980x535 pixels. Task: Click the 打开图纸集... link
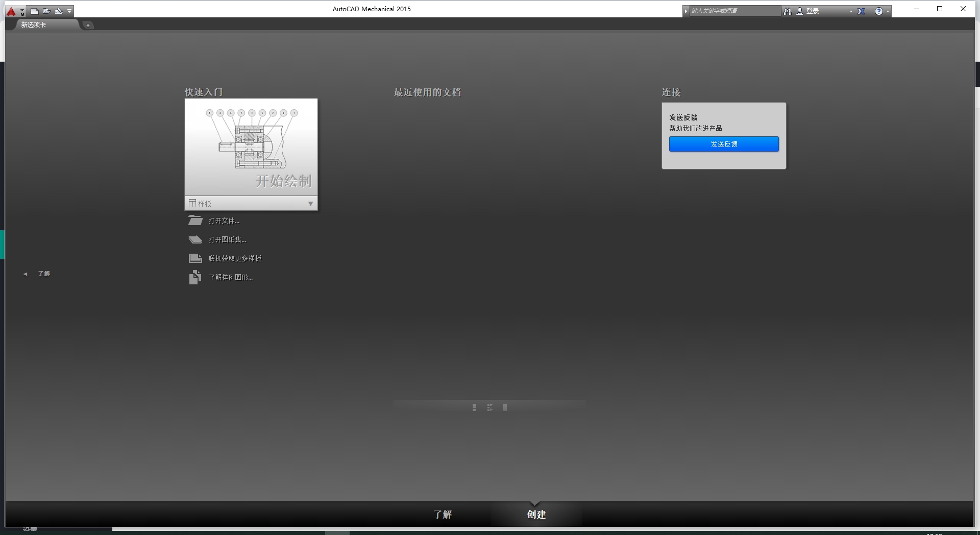click(x=227, y=239)
